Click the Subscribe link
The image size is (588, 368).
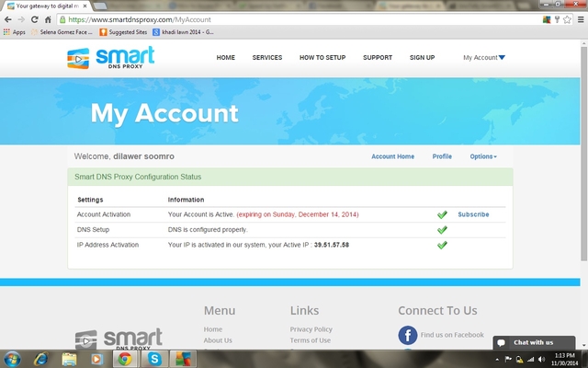(473, 214)
